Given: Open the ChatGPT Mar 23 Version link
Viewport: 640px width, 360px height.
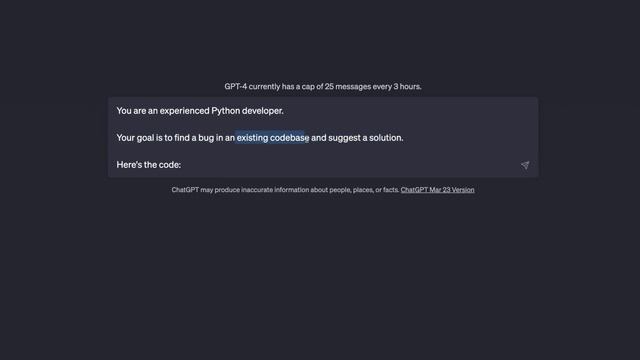Looking at the screenshot, I should point(437,190).
